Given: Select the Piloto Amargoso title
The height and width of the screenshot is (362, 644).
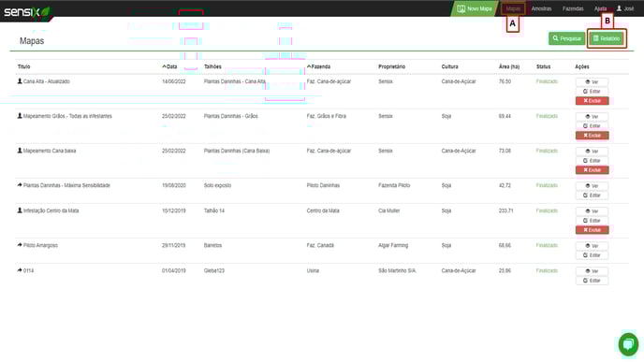Looking at the screenshot, I should [x=40, y=245].
